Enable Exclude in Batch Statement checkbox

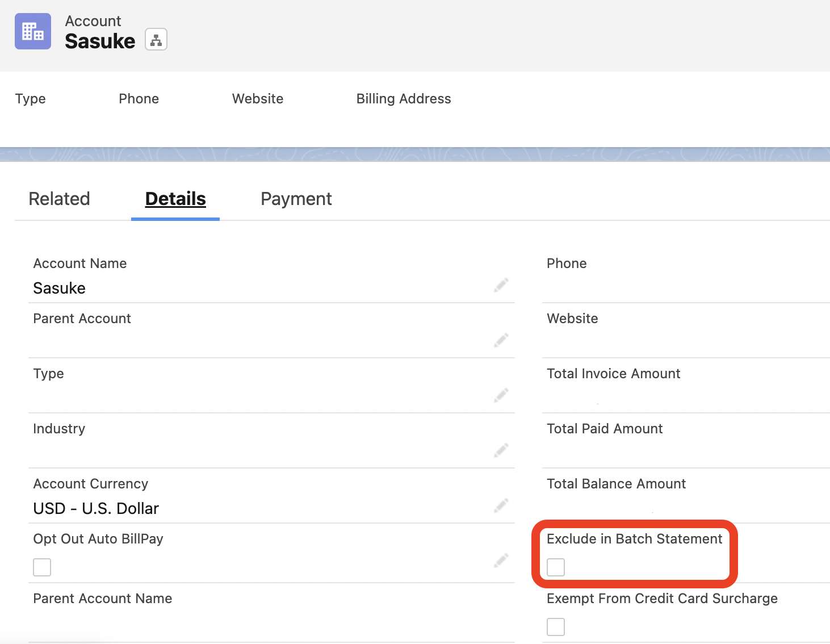click(x=556, y=567)
